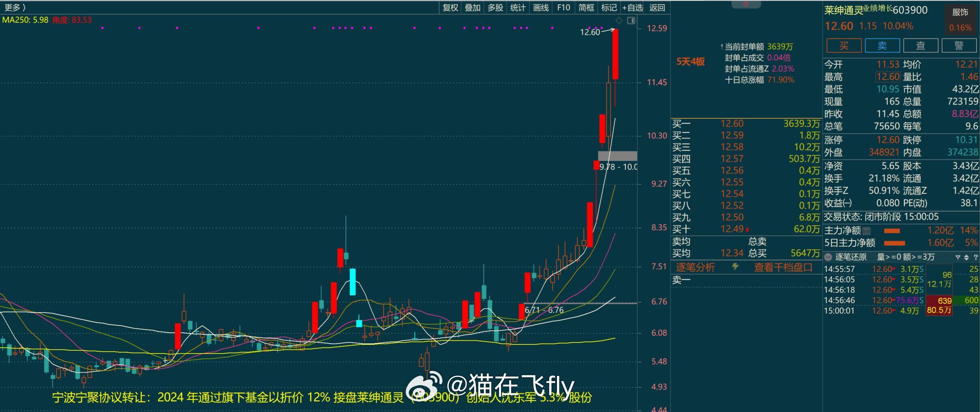Select the 15:00:01 tick row

[901, 311]
